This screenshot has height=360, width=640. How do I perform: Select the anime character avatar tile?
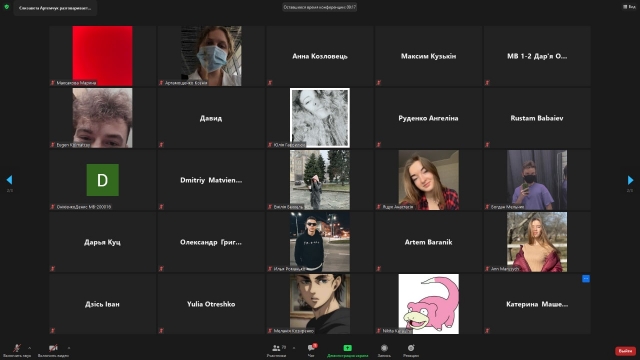point(320,304)
